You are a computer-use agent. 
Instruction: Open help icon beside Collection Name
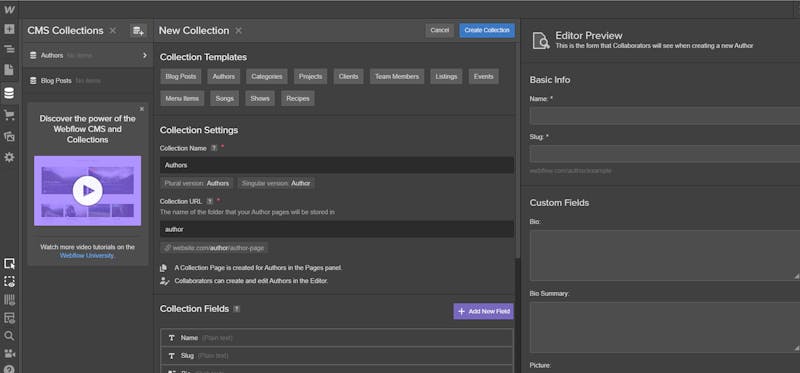click(x=214, y=148)
